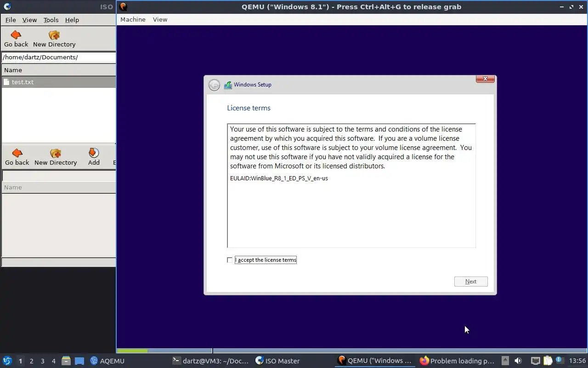The height and width of the screenshot is (368, 588).
Task: Click the network tray icon
Action: tap(535, 361)
